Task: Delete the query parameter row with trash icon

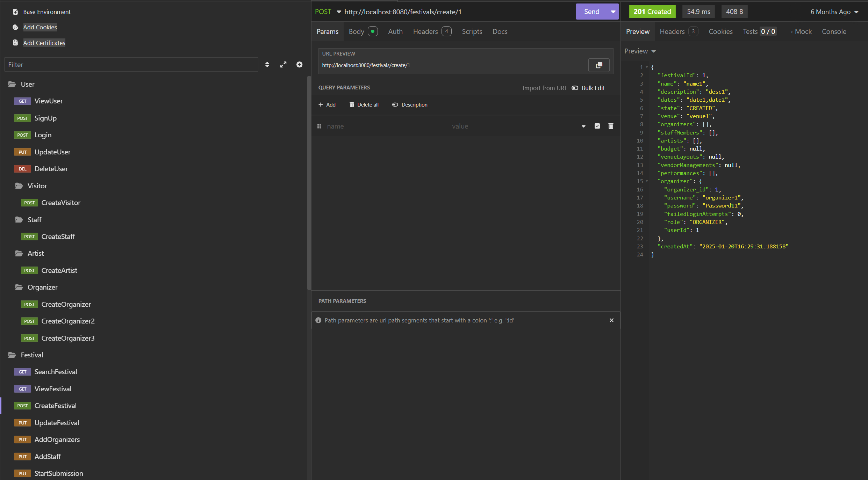Action: [x=611, y=126]
